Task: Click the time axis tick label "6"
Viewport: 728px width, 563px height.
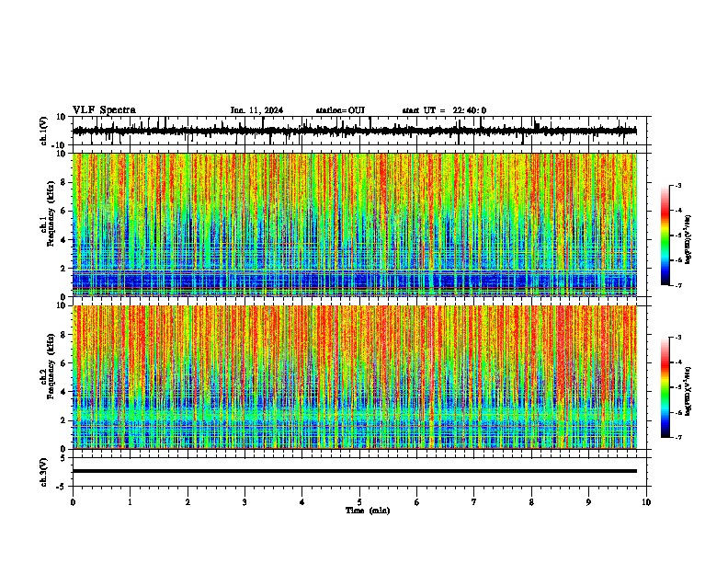Action: 417,502
